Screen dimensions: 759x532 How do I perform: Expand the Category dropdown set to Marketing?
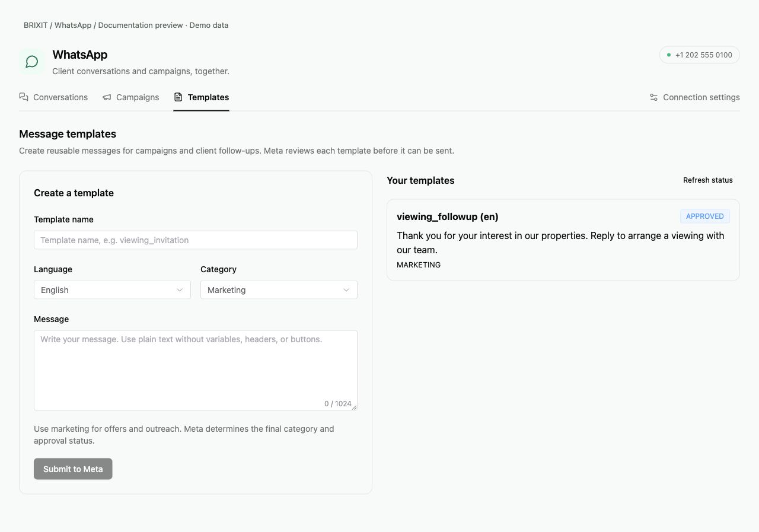click(x=279, y=290)
